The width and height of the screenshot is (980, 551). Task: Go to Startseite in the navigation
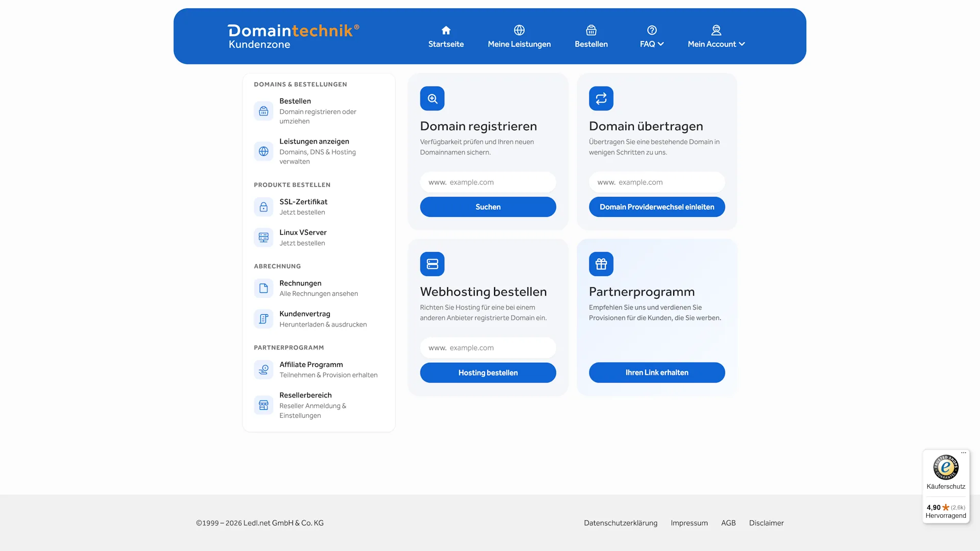(x=446, y=44)
